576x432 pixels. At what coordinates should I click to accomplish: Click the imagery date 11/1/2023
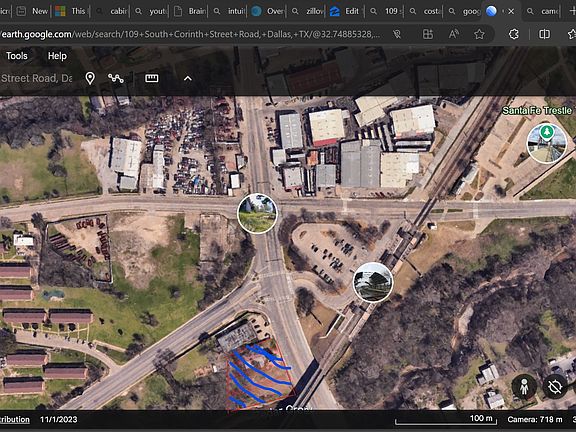[59, 420]
